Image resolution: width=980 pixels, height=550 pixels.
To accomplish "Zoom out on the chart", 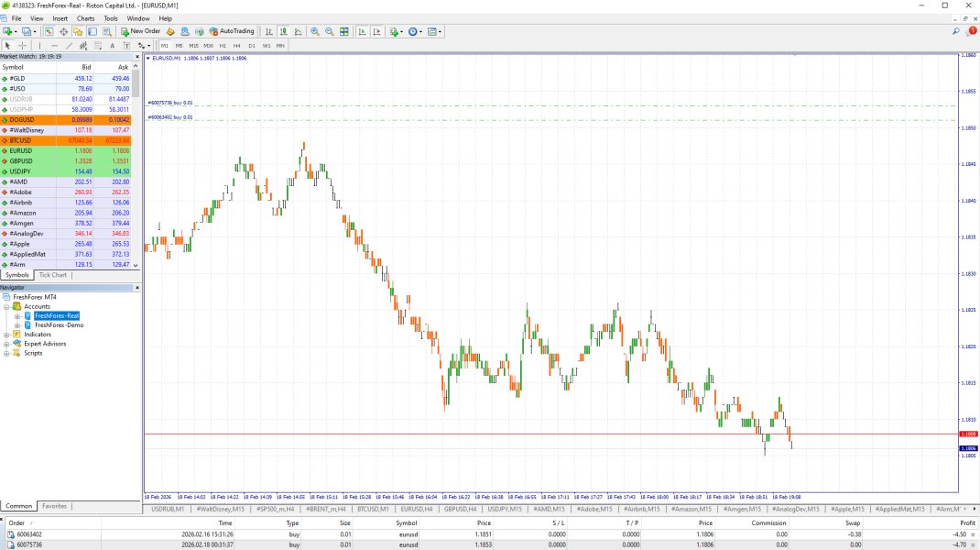I will (x=329, y=31).
